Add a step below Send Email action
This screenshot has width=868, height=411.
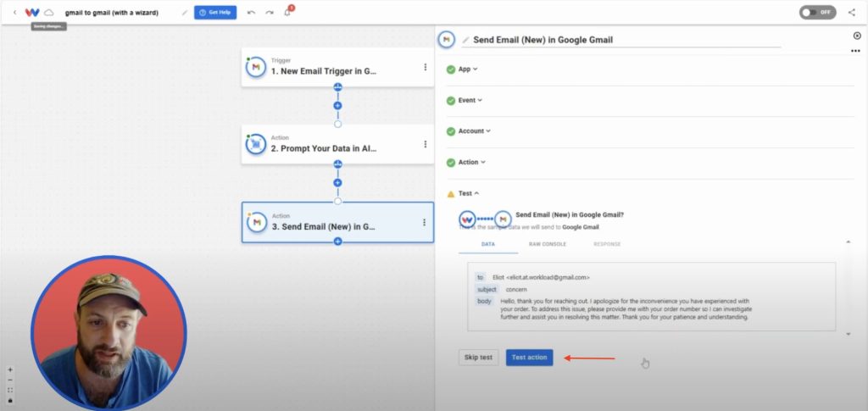click(337, 242)
